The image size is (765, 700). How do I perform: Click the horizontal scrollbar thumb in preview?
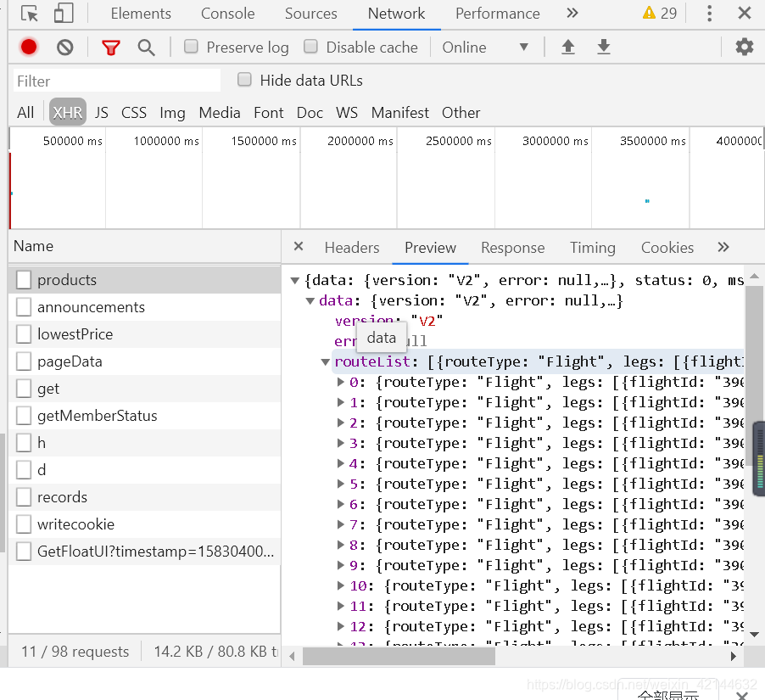tap(399, 656)
